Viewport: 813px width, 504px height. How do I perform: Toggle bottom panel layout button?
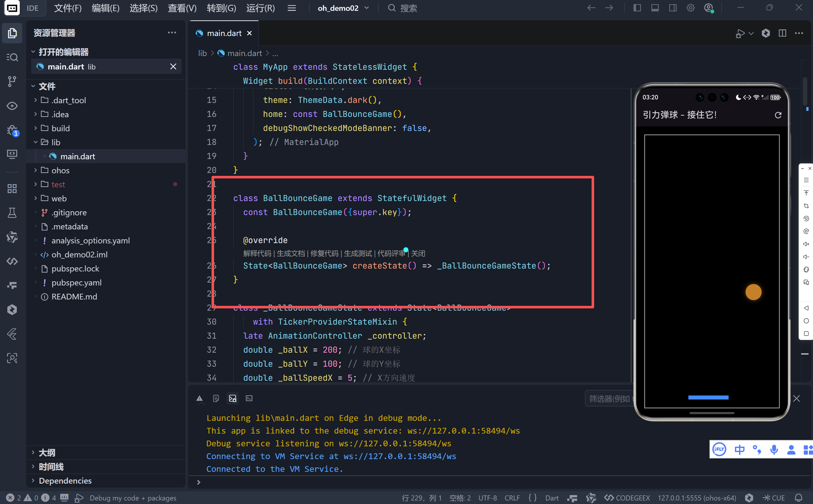tap(655, 8)
